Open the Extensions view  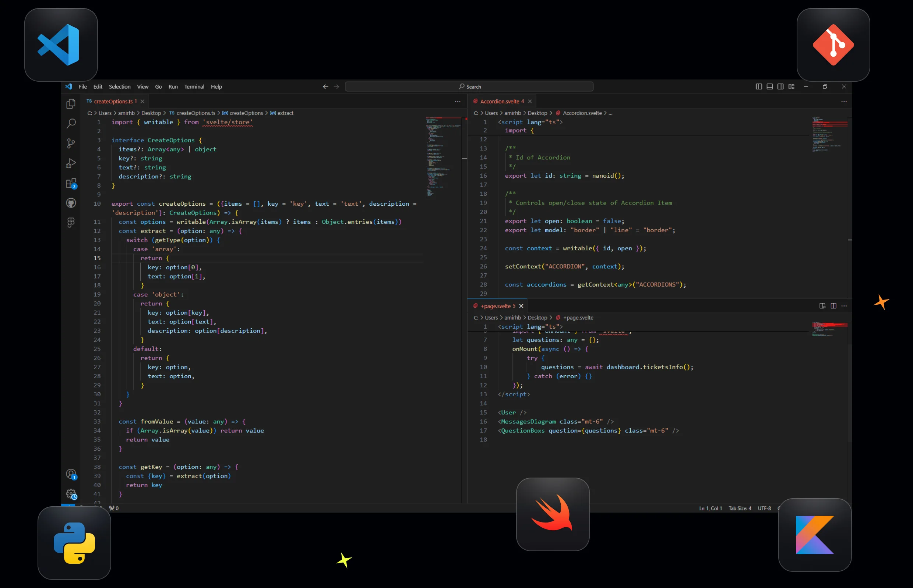click(71, 183)
